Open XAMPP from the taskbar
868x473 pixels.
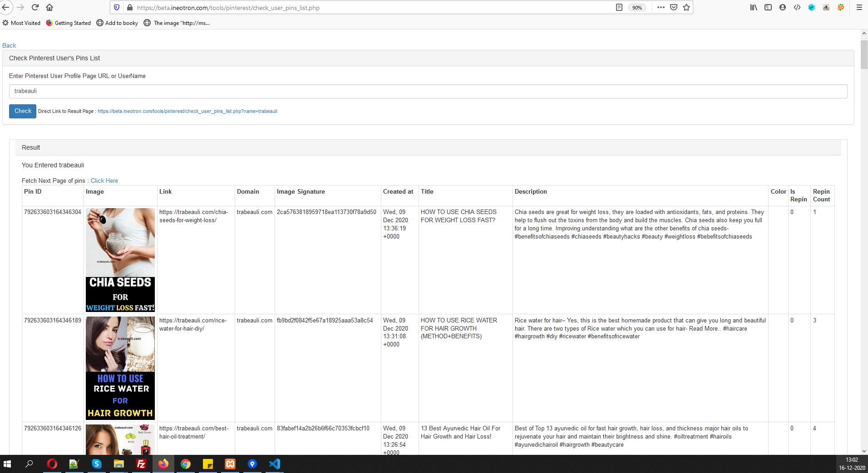coord(230,464)
